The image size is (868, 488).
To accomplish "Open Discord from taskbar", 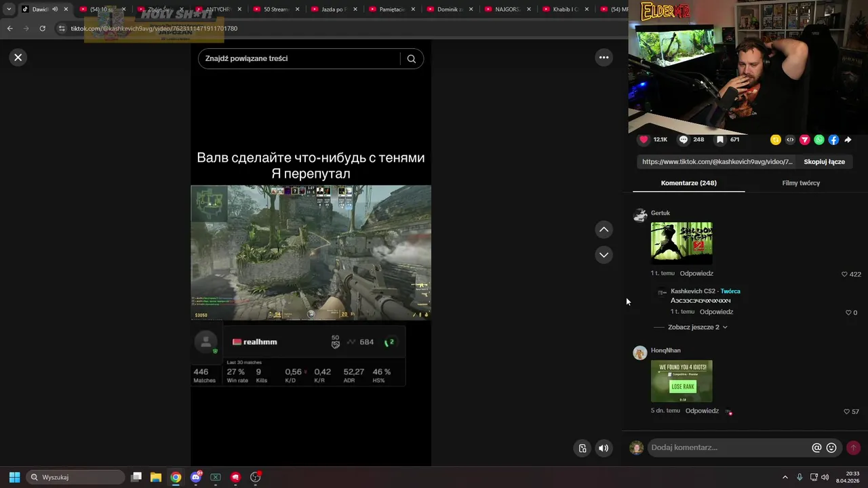I will [x=196, y=477].
